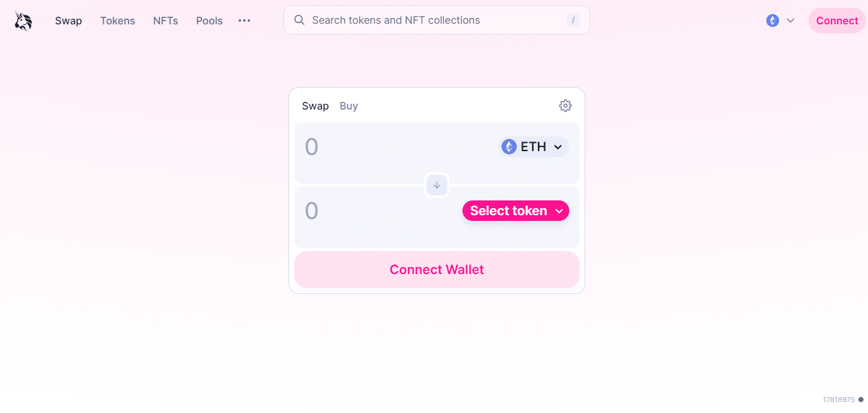This screenshot has height=413, width=868.
Task: Click the more options ellipsis in the navbar
Action: (244, 20)
